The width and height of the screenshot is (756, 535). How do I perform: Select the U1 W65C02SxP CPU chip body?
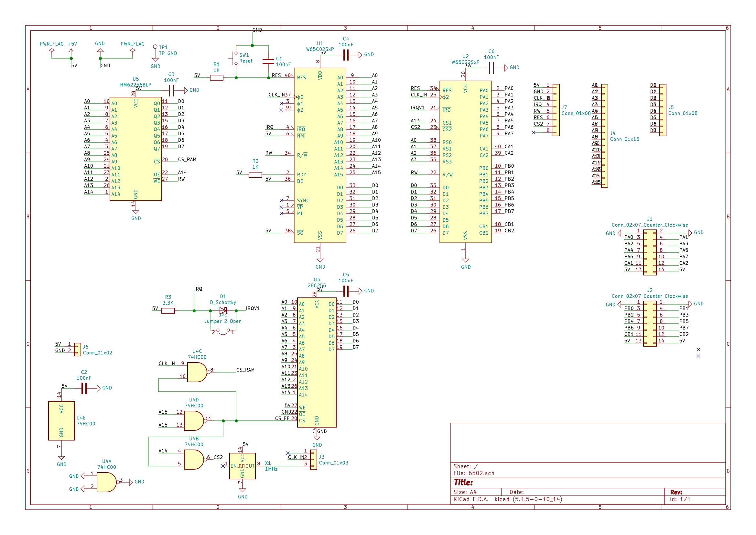320,155
